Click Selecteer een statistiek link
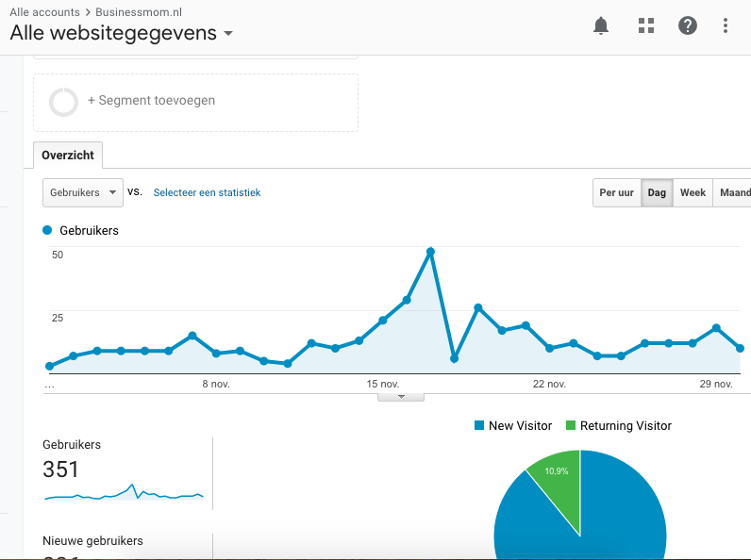 (x=207, y=192)
